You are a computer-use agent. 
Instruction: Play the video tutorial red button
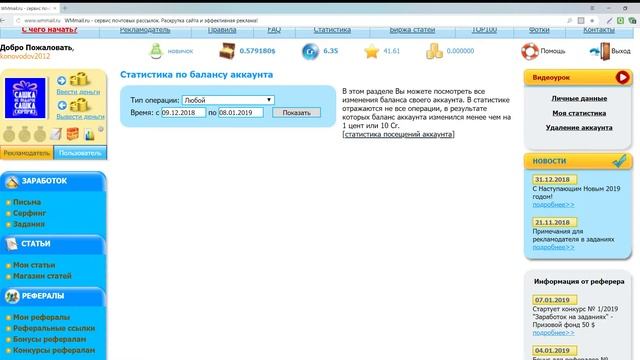point(622,77)
